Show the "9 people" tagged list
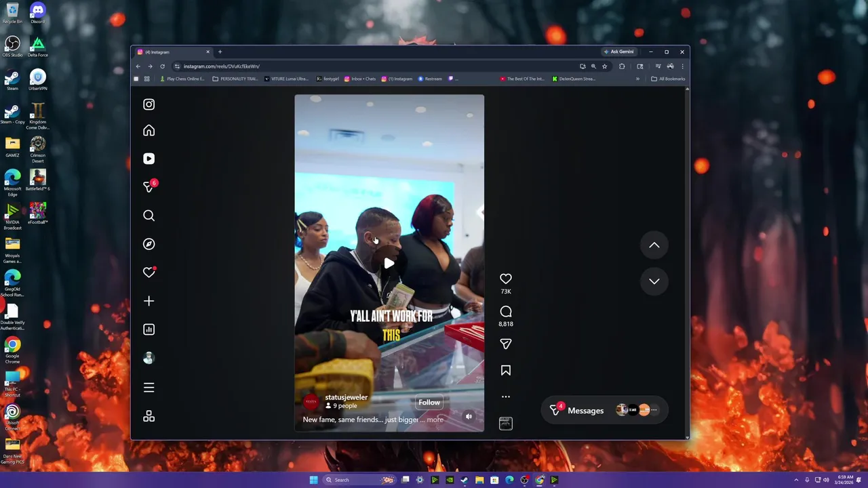 [x=341, y=406]
